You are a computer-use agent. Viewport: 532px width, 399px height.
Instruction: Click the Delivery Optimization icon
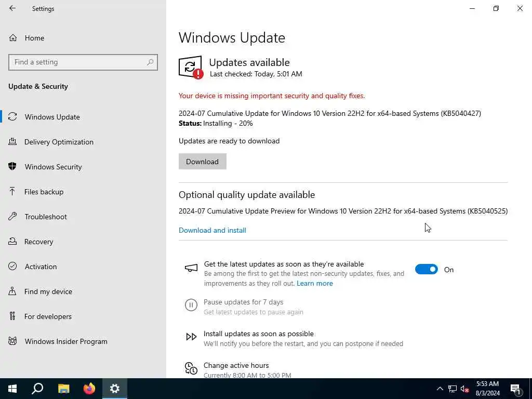tap(12, 142)
